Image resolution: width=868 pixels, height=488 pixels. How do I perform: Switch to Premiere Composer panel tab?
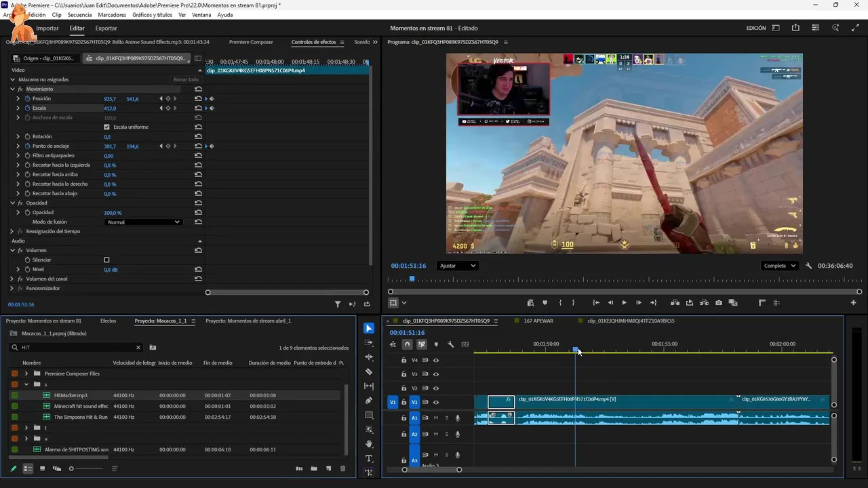click(x=251, y=42)
